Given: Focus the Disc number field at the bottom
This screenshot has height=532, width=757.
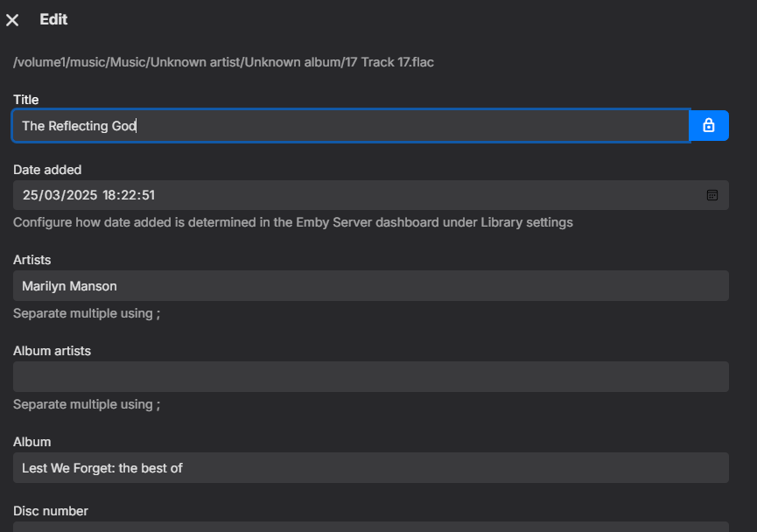Looking at the screenshot, I should pyautogui.click(x=370, y=527).
